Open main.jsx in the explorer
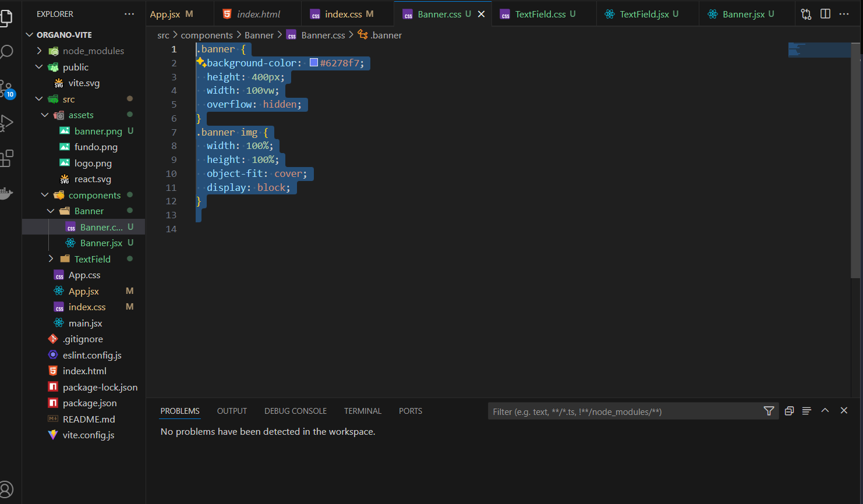The height and width of the screenshot is (504, 863). tap(85, 323)
